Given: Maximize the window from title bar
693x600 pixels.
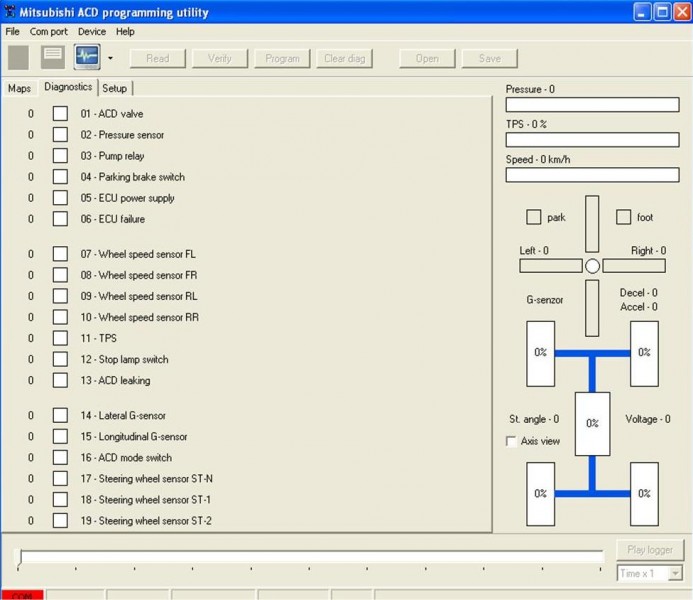Looking at the screenshot, I should (x=662, y=12).
